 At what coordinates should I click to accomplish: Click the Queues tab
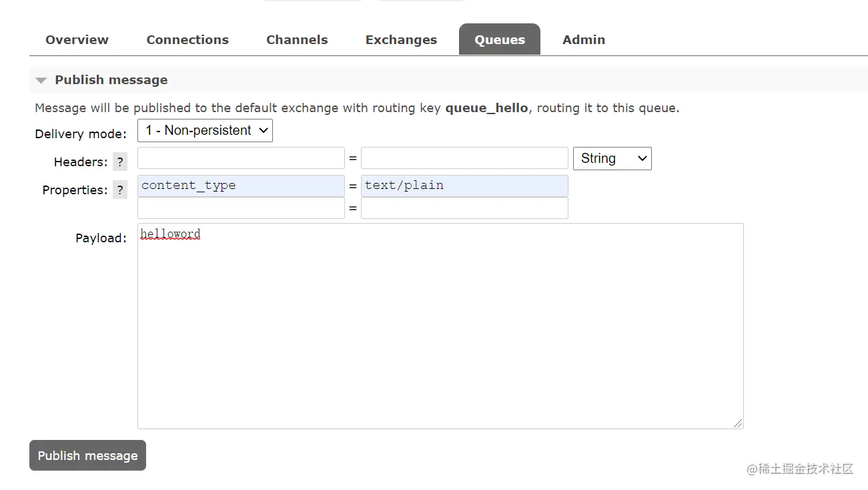point(500,40)
